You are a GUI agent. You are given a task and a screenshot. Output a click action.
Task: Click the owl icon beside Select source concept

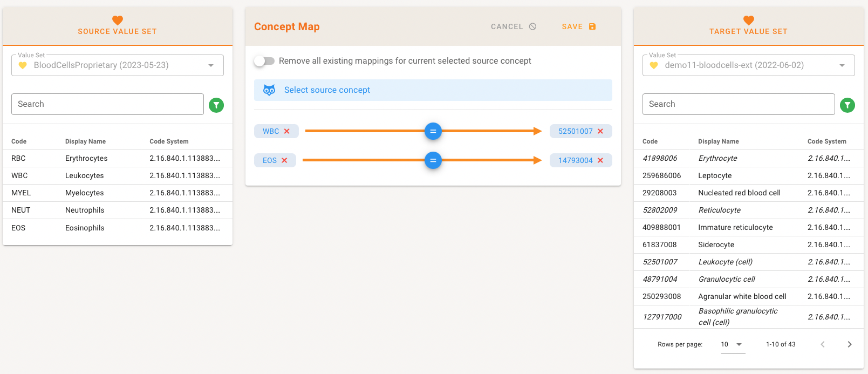coord(269,90)
